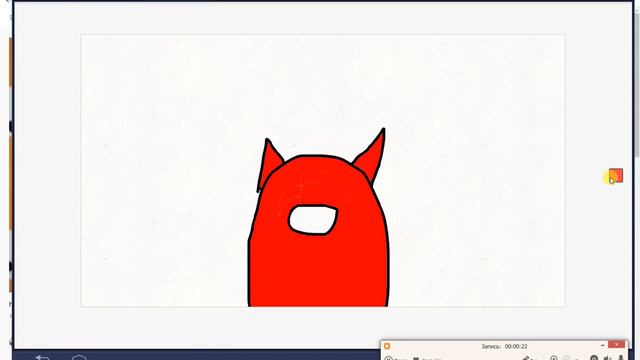640x360 pixels.
Task: Select the red color swatch beside the canvas
Action: point(616,176)
